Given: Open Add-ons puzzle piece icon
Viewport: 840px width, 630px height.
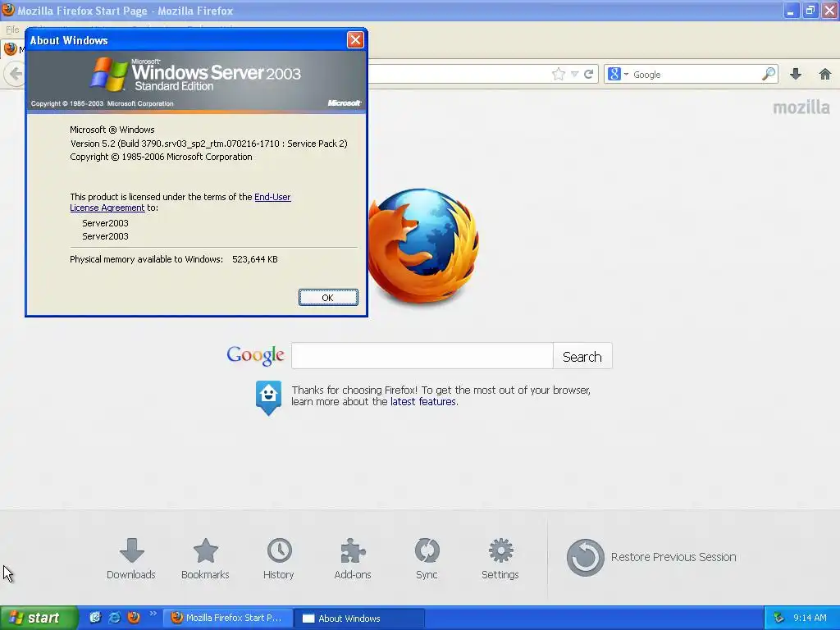Looking at the screenshot, I should tap(353, 559).
